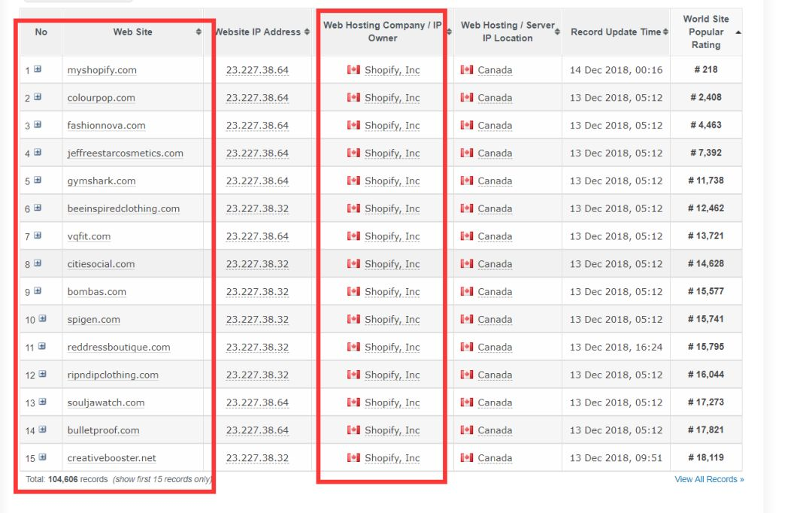Expand row 15 plus icon
The height and width of the screenshot is (513, 812).
[x=42, y=457]
